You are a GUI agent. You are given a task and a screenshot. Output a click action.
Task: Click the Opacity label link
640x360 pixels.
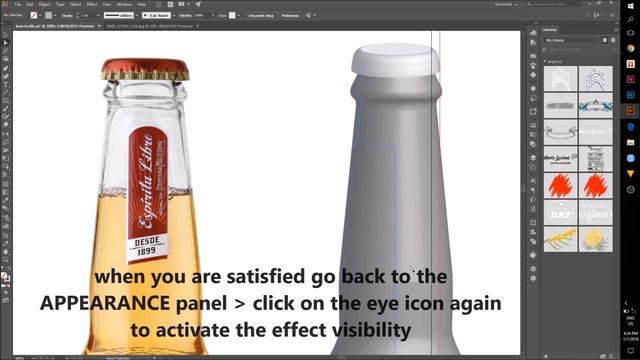tap(185, 16)
